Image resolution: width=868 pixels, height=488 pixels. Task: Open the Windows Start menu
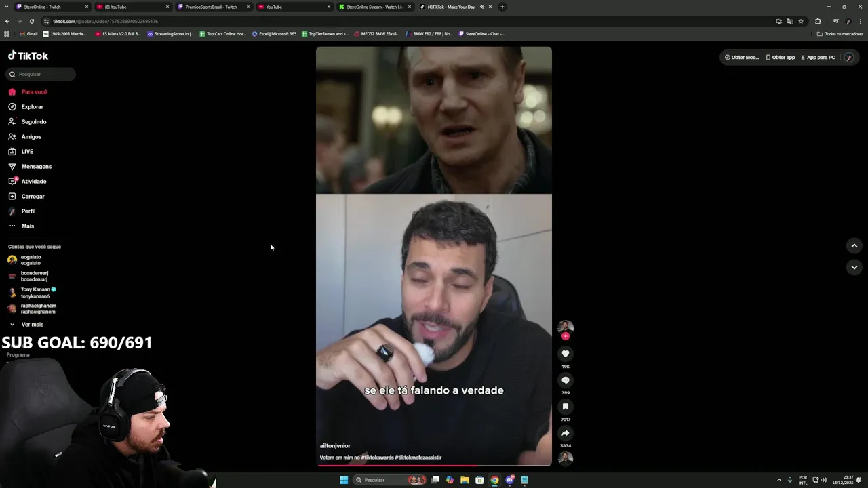(344, 480)
